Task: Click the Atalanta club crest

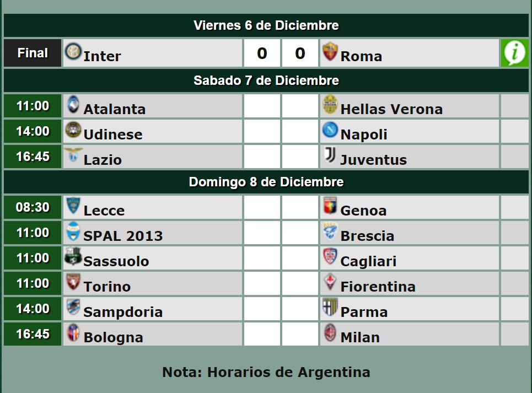Action: tap(73, 105)
